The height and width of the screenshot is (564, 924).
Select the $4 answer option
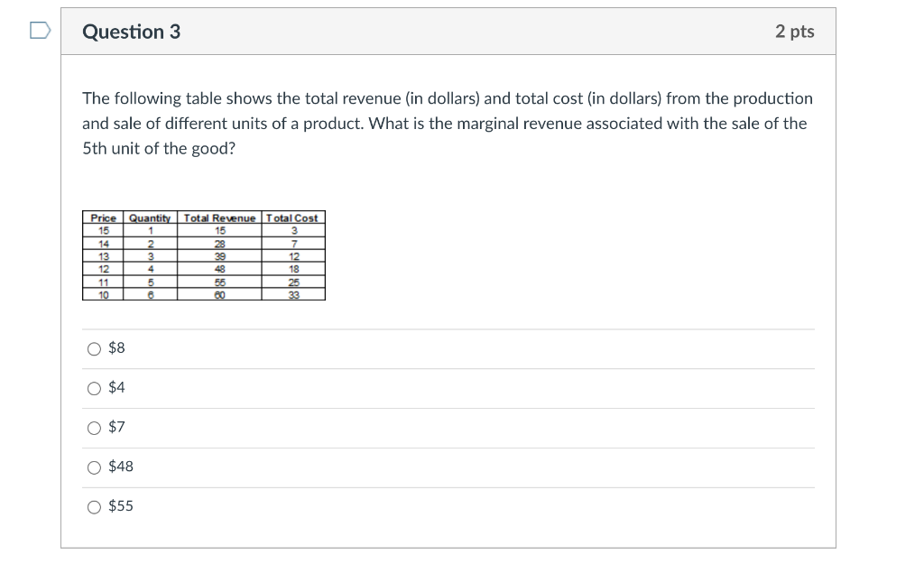[94, 388]
